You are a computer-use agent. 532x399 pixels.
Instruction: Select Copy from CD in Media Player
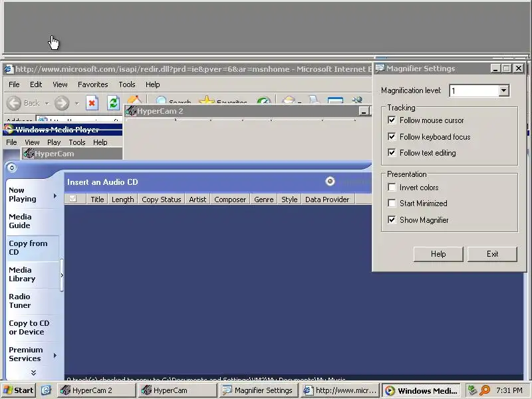(33, 247)
